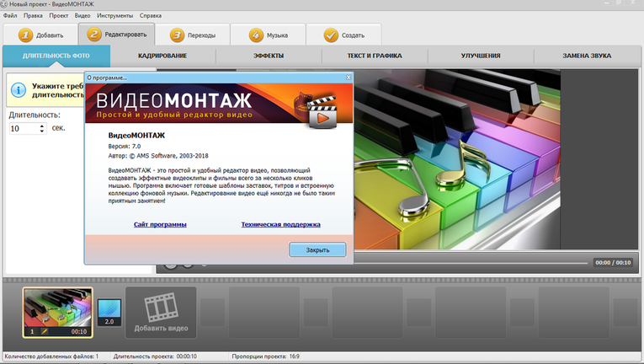Click the Закрыть button in the dialog
The image size is (644, 364).
(x=317, y=249)
